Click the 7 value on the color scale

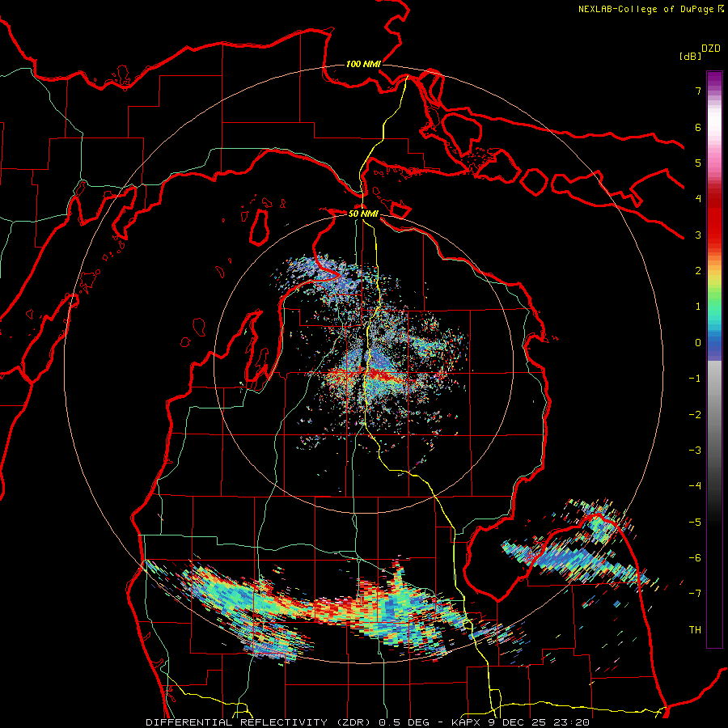698,91
